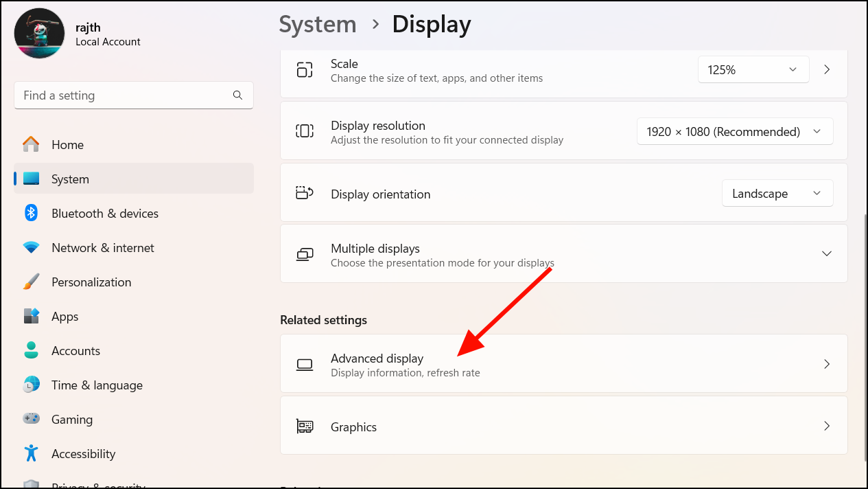Click System breadcrumb link in header
This screenshot has width=868, height=489.
pos(318,25)
